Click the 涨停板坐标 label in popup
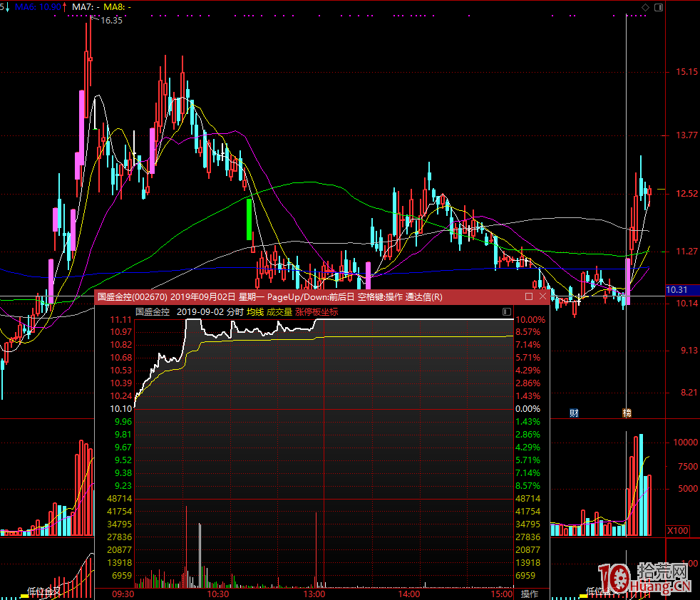Image resolution: width=700 pixels, height=600 pixels. 316,311
